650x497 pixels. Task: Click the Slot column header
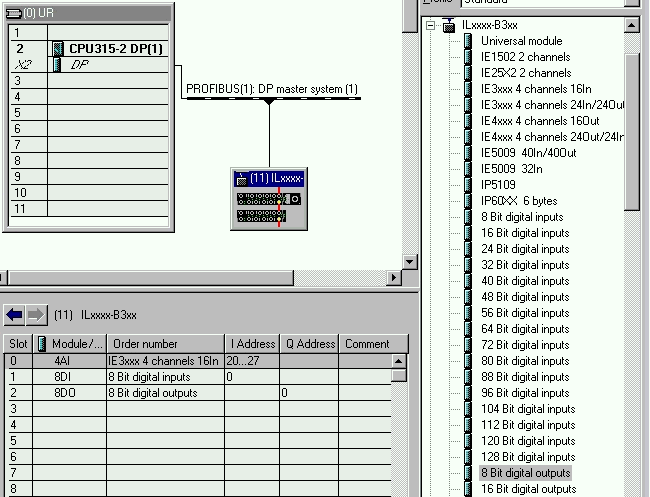[18, 344]
